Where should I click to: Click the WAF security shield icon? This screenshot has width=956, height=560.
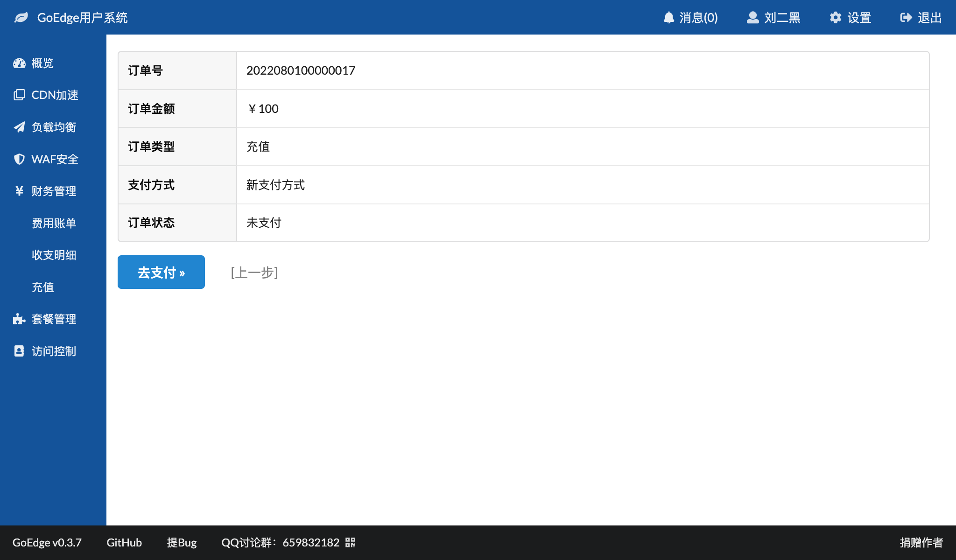[19, 159]
